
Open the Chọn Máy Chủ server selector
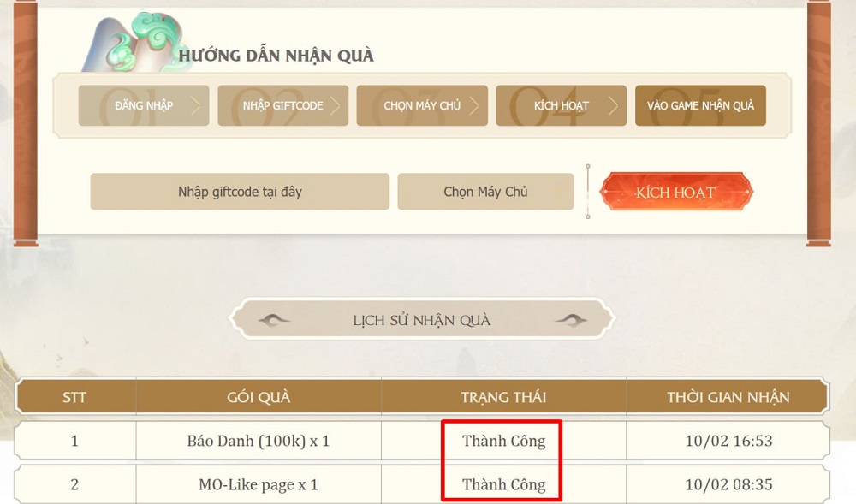pos(485,191)
